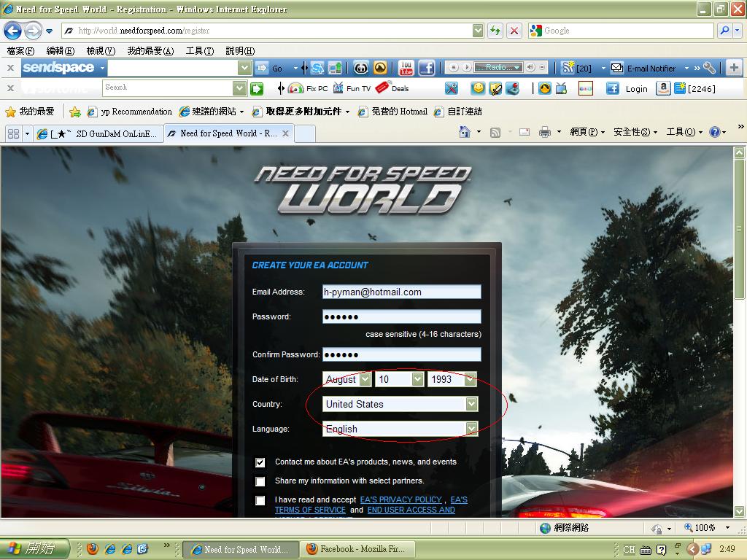This screenshot has width=747, height=560.
Task: Click the browser Forward arrow button
Action: click(x=33, y=31)
